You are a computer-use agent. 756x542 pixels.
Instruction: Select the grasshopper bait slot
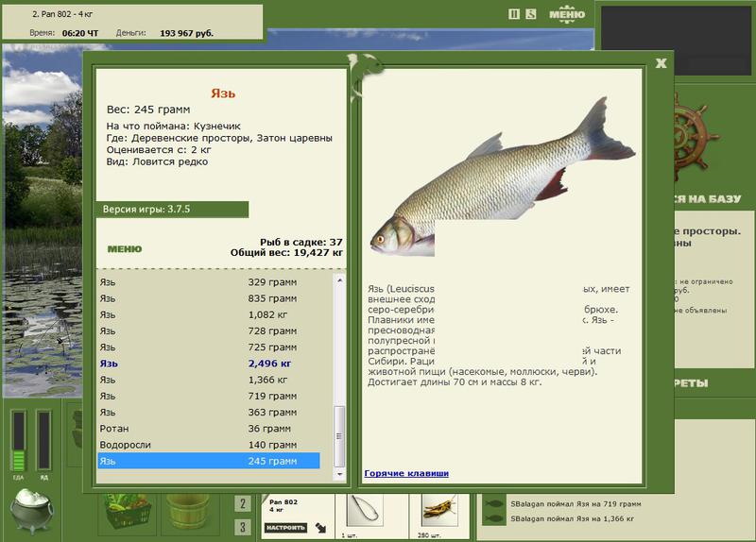click(438, 511)
